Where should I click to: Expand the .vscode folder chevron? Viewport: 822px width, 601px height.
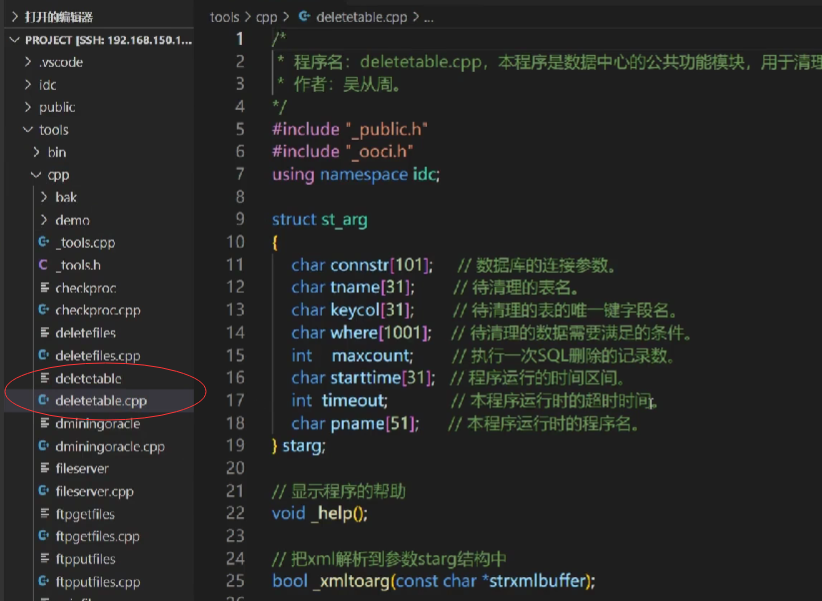click(x=28, y=62)
